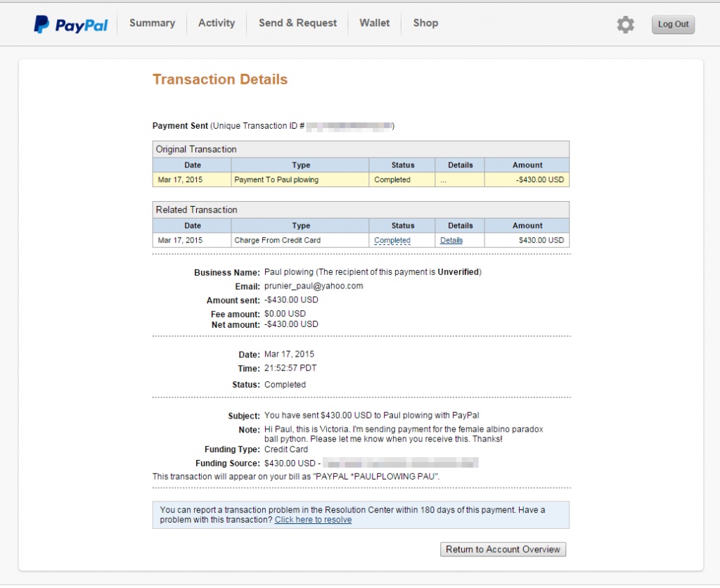Click the Net amount value -$430.00 USD

click(291, 324)
